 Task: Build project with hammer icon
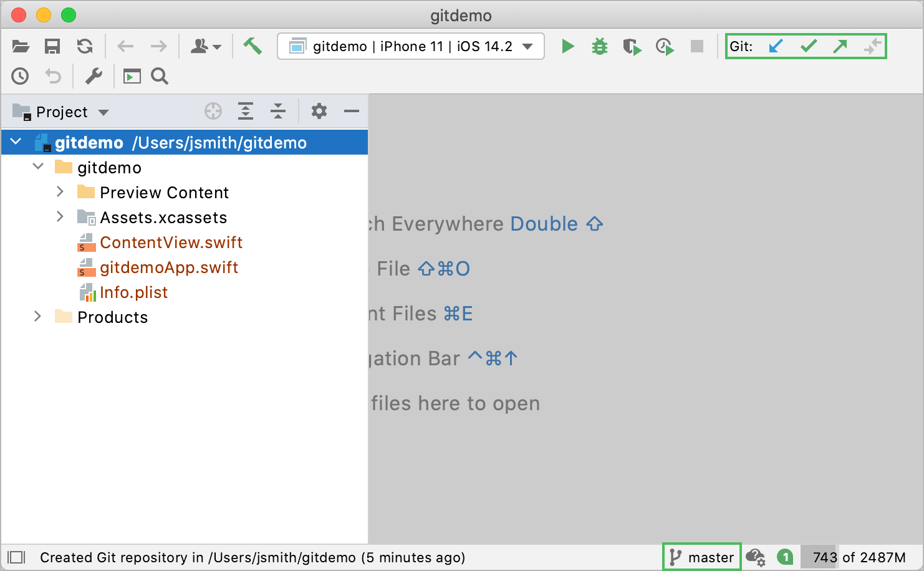point(253,46)
